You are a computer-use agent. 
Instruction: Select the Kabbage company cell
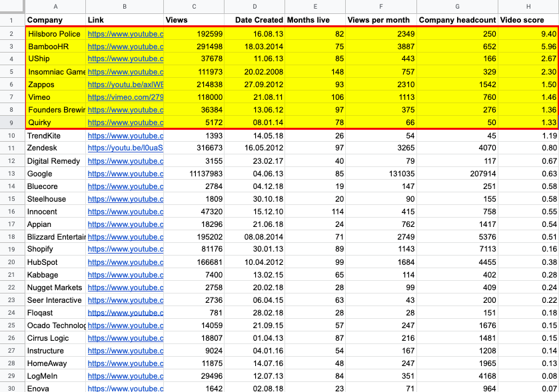(55, 275)
